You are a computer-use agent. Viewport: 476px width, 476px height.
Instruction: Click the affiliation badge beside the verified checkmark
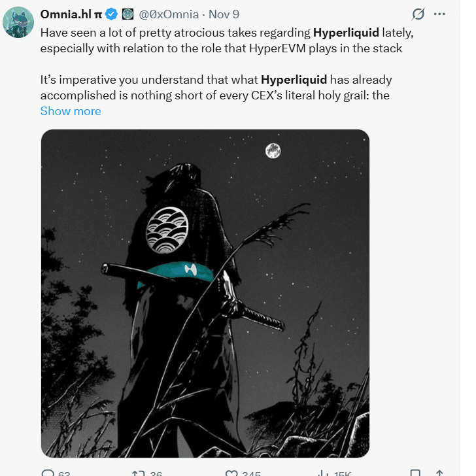tap(128, 14)
